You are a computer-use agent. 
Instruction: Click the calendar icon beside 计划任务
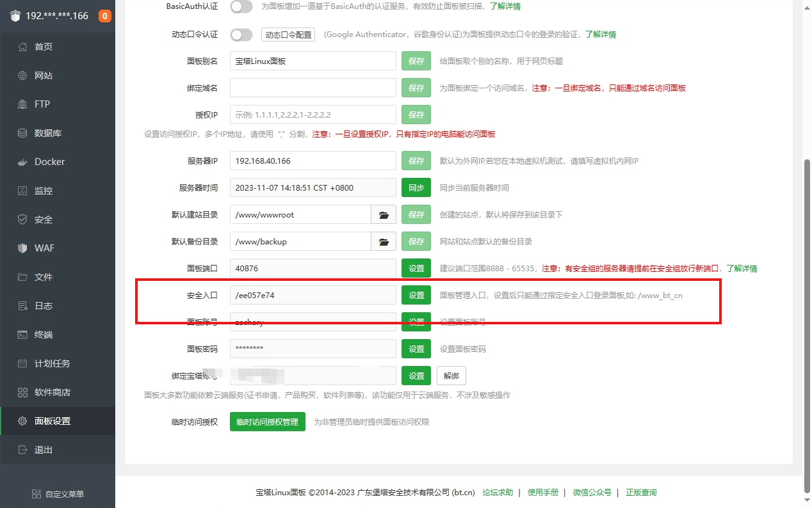tap(23, 363)
